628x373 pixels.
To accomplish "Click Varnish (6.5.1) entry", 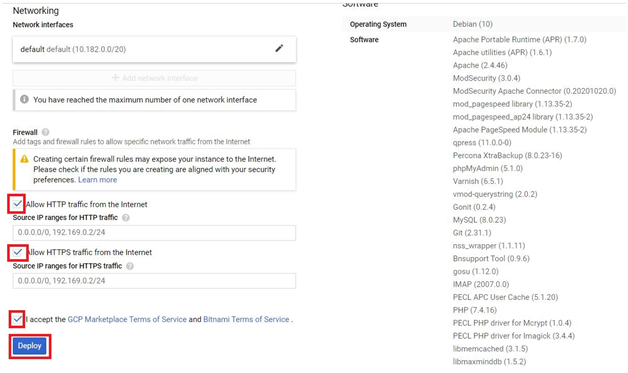I will click(x=478, y=181).
